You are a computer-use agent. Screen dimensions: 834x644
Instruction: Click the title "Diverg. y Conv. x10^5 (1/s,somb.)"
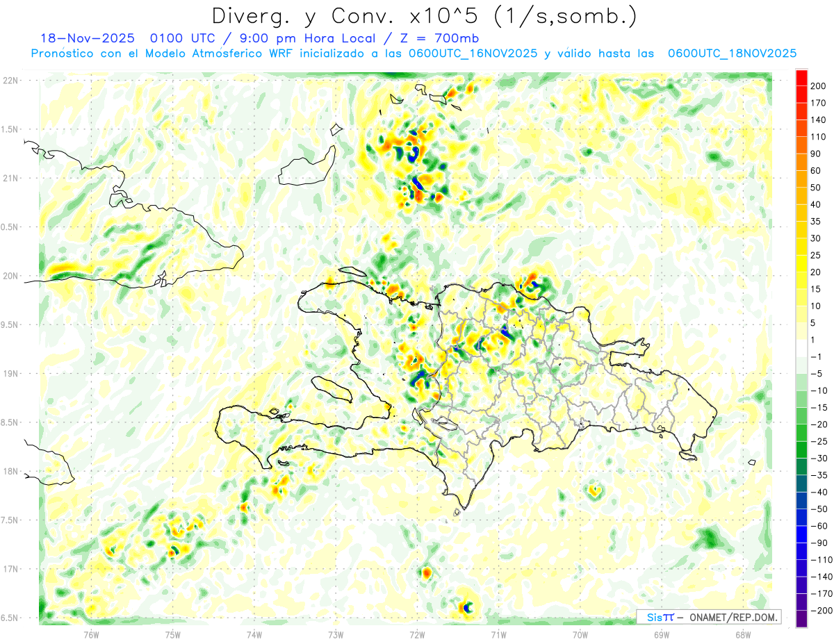[424, 15]
